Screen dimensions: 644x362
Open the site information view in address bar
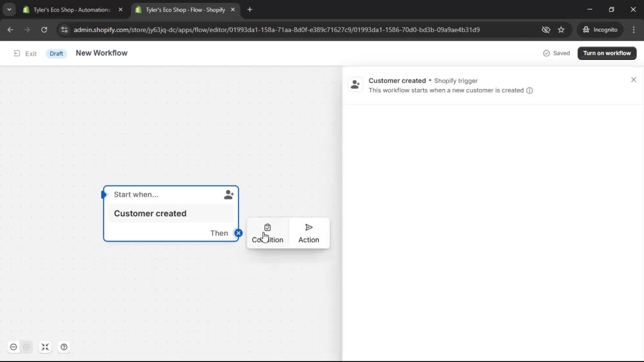64,30
